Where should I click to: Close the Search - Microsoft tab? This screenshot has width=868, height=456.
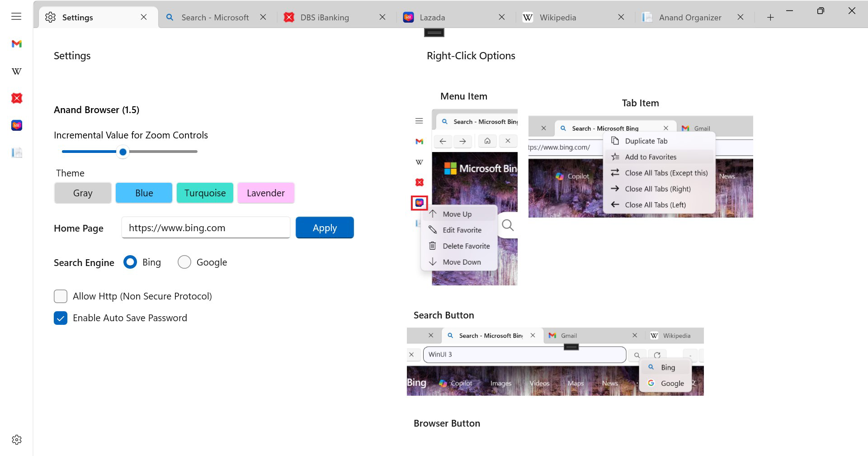point(263,17)
